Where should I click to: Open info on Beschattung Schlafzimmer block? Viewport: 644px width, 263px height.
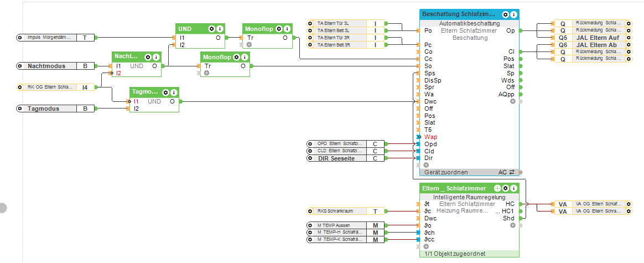tap(513, 14)
